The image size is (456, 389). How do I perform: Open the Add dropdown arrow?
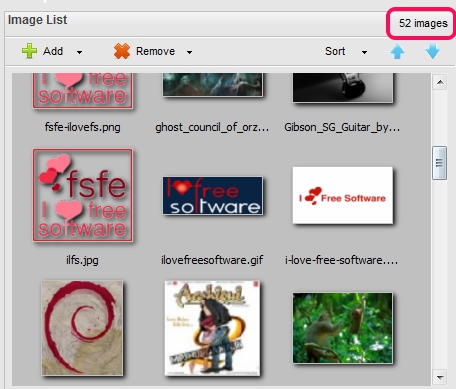pos(79,52)
